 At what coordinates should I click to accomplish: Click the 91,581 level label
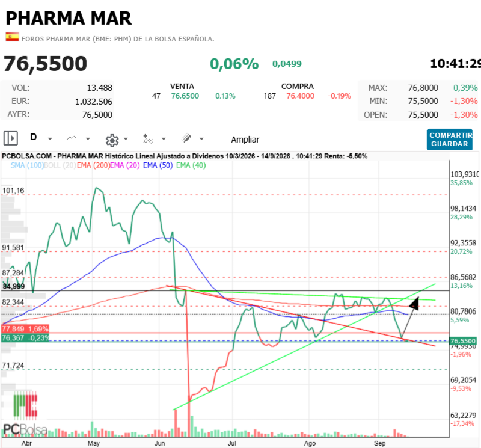[13, 248]
